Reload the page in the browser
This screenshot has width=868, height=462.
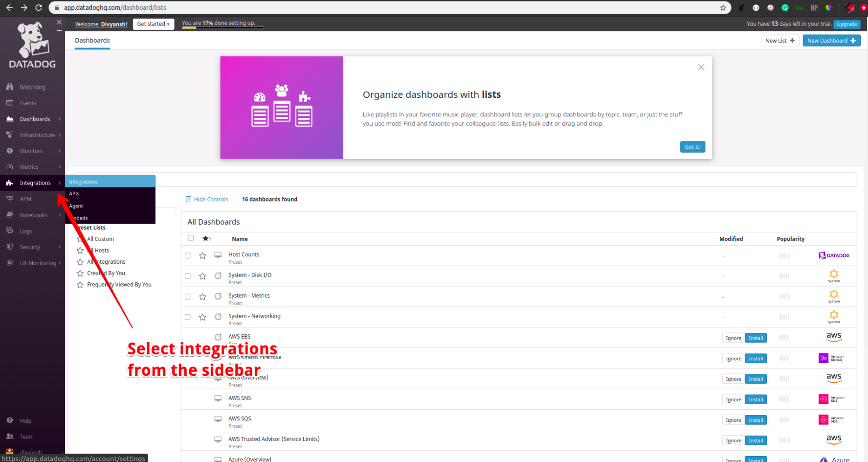coord(39,7)
